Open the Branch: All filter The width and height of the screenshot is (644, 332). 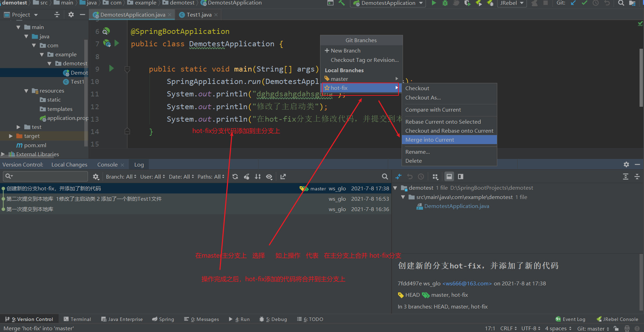[121, 177]
